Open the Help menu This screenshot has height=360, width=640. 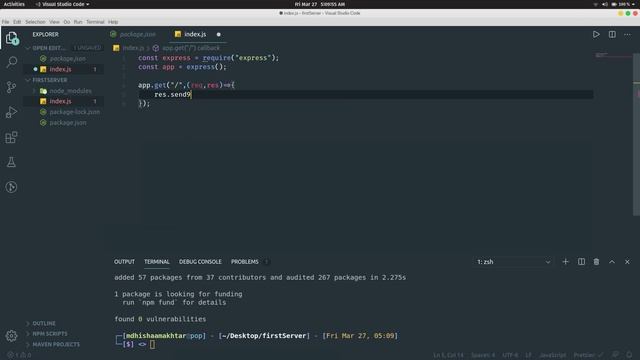[x=113, y=22]
